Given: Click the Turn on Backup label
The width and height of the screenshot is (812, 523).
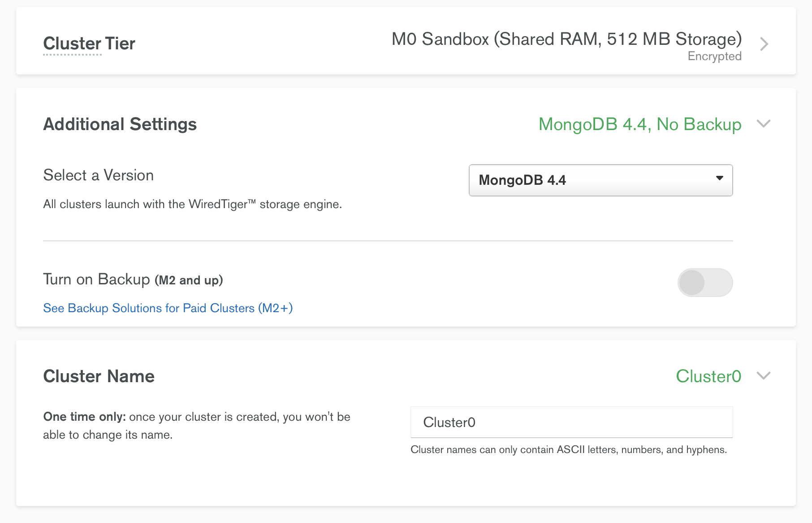Looking at the screenshot, I should pyautogui.click(x=133, y=279).
